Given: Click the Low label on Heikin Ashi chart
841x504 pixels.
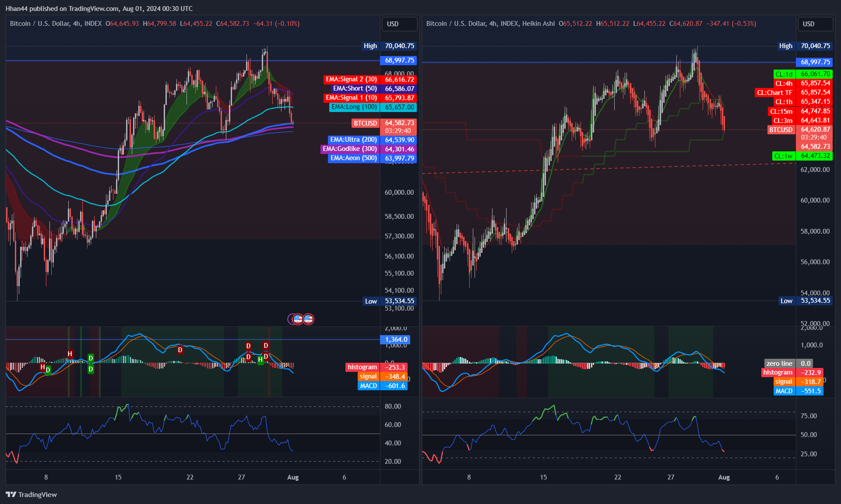Looking at the screenshot, I should 786,301.
